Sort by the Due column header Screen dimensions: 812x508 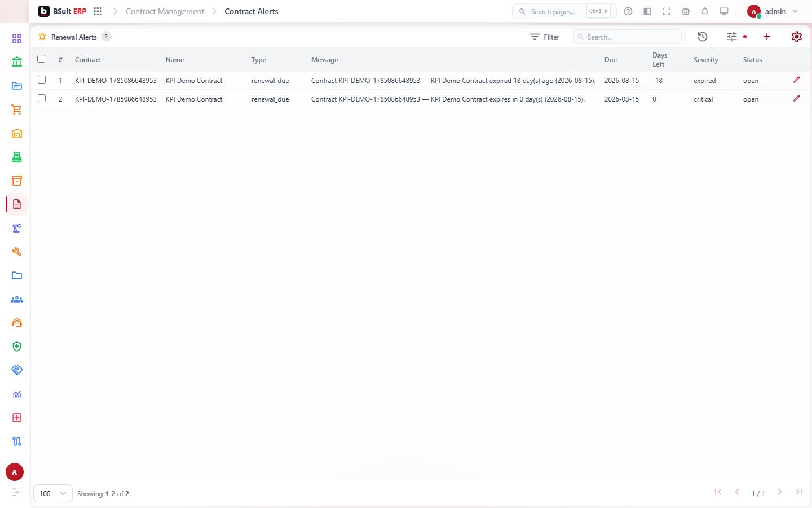click(611, 60)
